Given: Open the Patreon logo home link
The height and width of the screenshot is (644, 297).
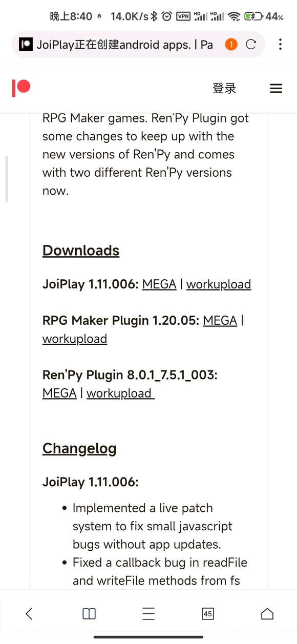Looking at the screenshot, I should coord(21,88).
